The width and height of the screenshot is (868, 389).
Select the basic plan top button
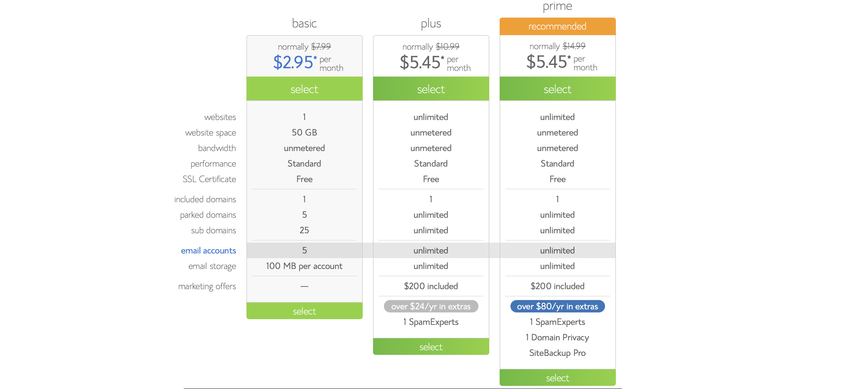click(304, 89)
